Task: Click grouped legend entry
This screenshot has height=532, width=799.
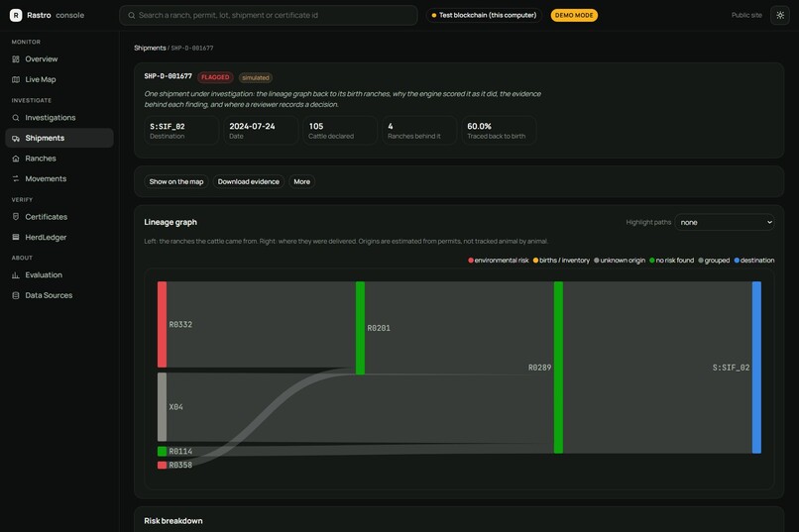Action: pyautogui.click(x=714, y=261)
